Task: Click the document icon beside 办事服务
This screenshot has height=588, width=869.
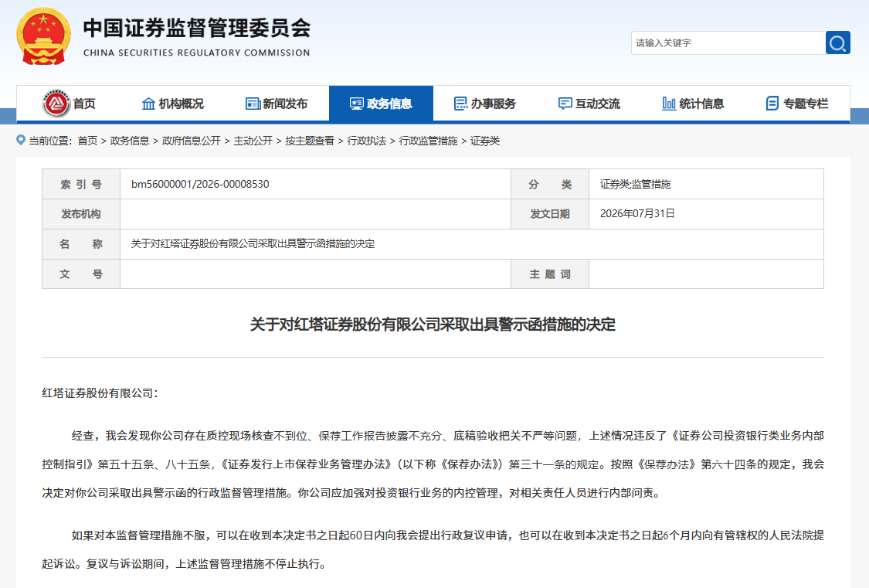Action: click(460, 104)
